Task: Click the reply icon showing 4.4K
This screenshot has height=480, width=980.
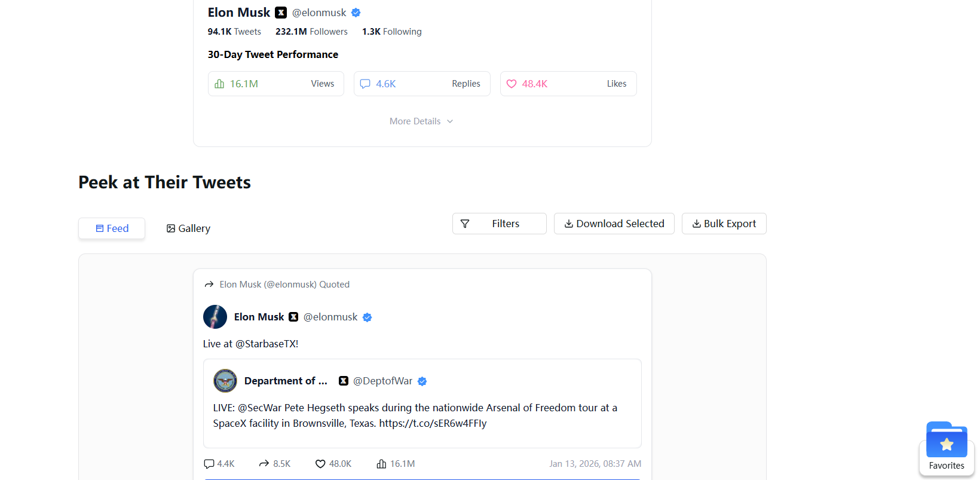Action: pyautogui.click(x=209, y=463)
